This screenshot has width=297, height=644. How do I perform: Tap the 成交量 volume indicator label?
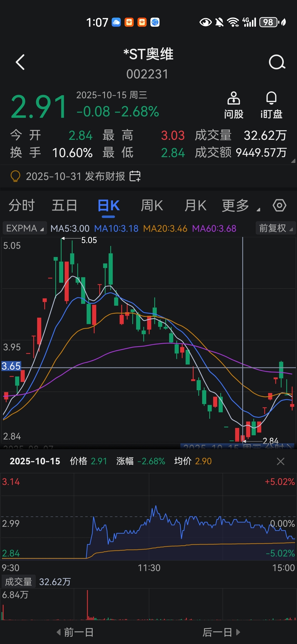19,582
